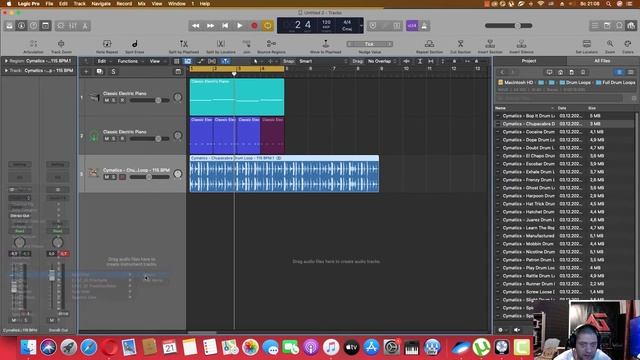This screenshot has height=360, width=640.
Task: Click the add track plus button
Action: [86, 71]
